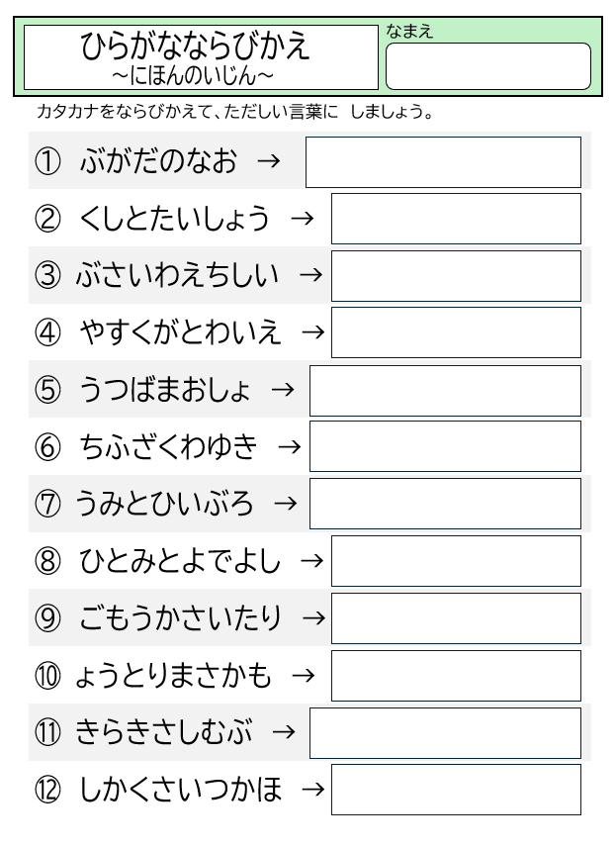Screen dimensions: 616x848
Task: Select the answer box for question ①
Action: 443,162
